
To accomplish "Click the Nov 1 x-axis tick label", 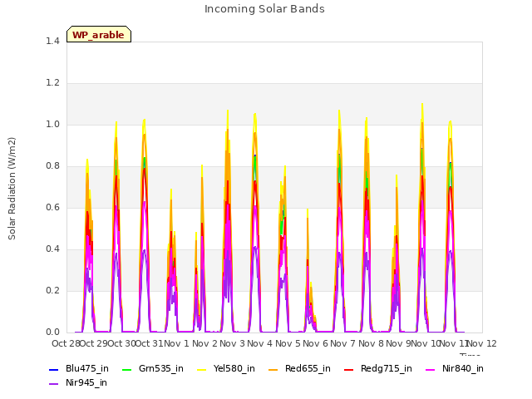I will coord(176,343).
